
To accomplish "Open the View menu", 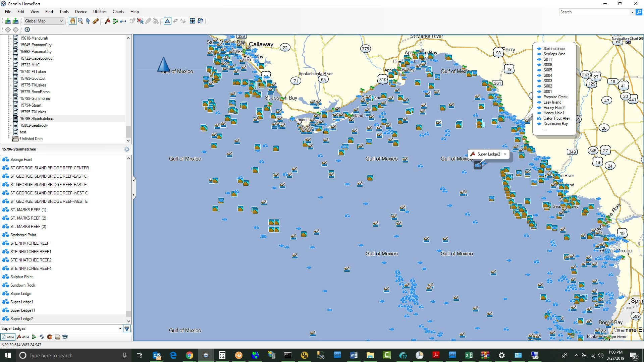I will tap(35, 11).
